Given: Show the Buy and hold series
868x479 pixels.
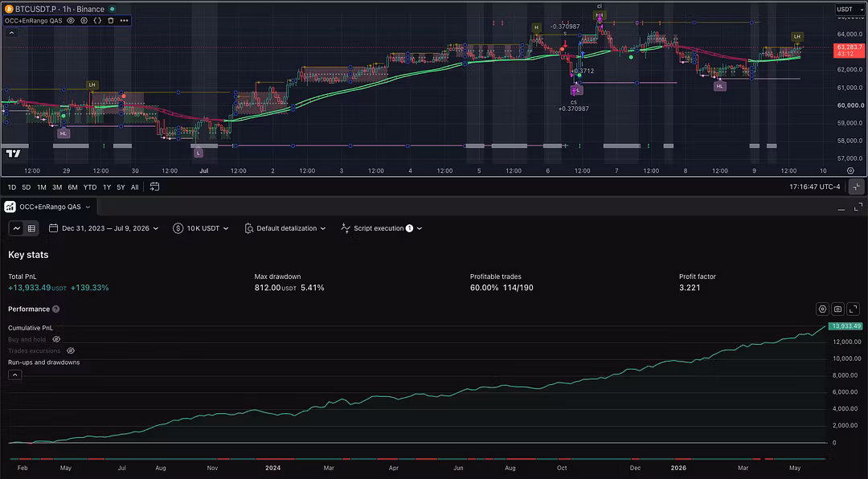Looking at the screenshot, I should [x=56, y=339].
